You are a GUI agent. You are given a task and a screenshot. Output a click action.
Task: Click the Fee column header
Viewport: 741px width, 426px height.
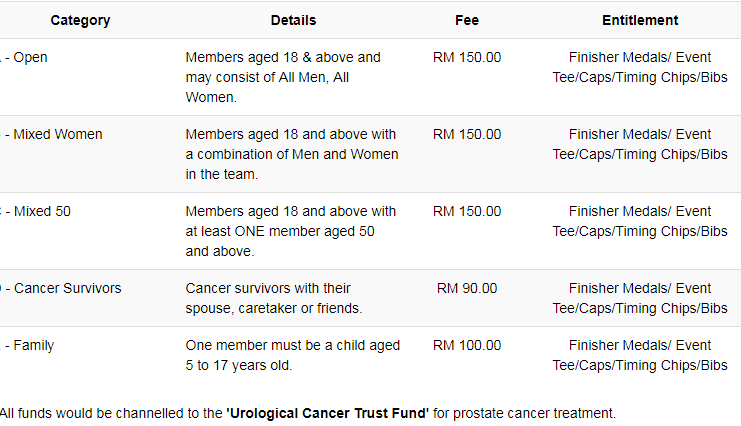coord(467,20)
